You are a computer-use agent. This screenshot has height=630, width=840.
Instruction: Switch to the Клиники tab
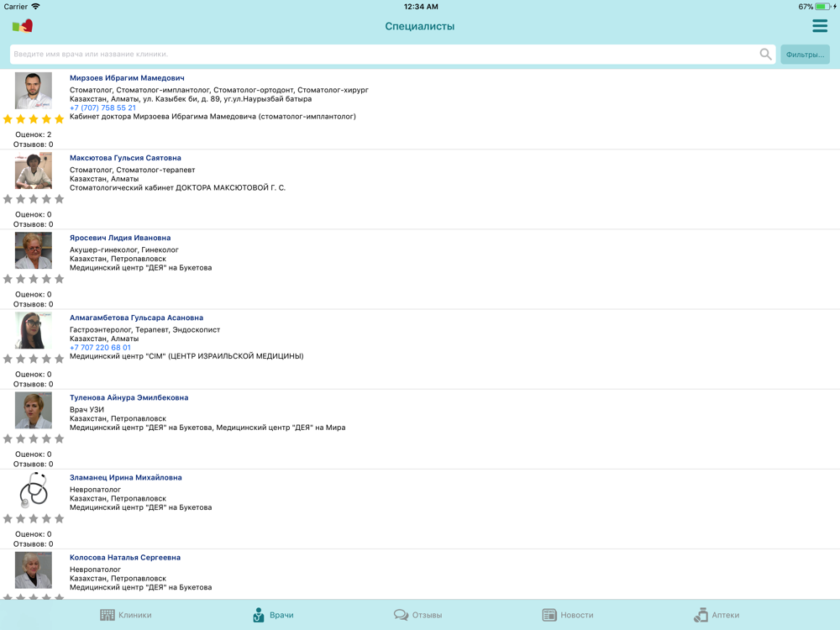pos(126,615)
